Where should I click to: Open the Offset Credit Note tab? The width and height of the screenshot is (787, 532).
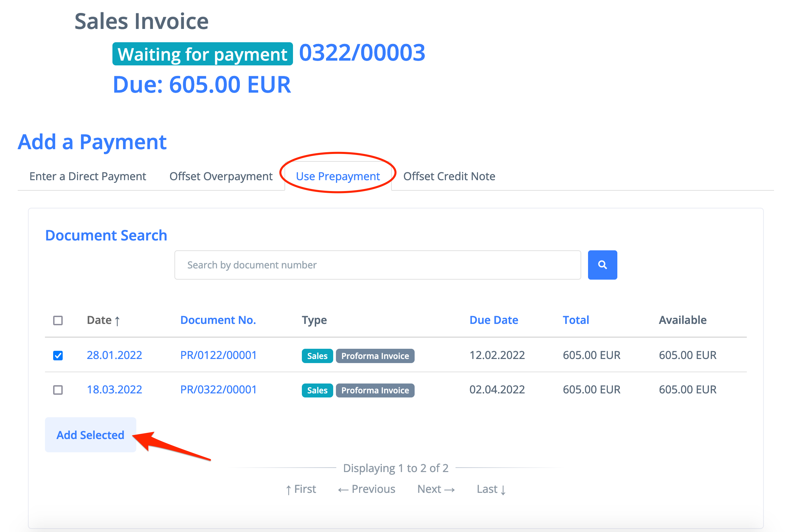(x=449, y=176)
